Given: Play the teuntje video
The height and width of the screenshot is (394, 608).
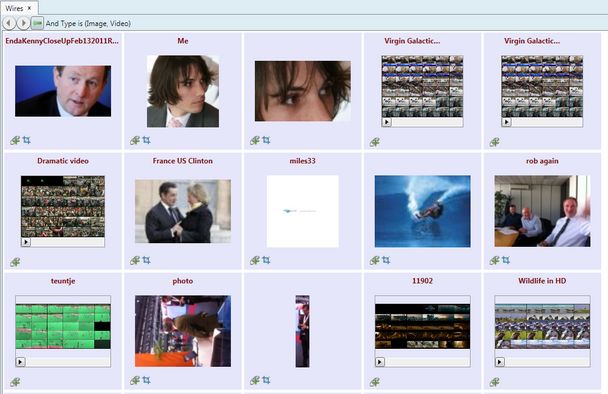Looking at the screenshot, I should [x=20, y=362].
